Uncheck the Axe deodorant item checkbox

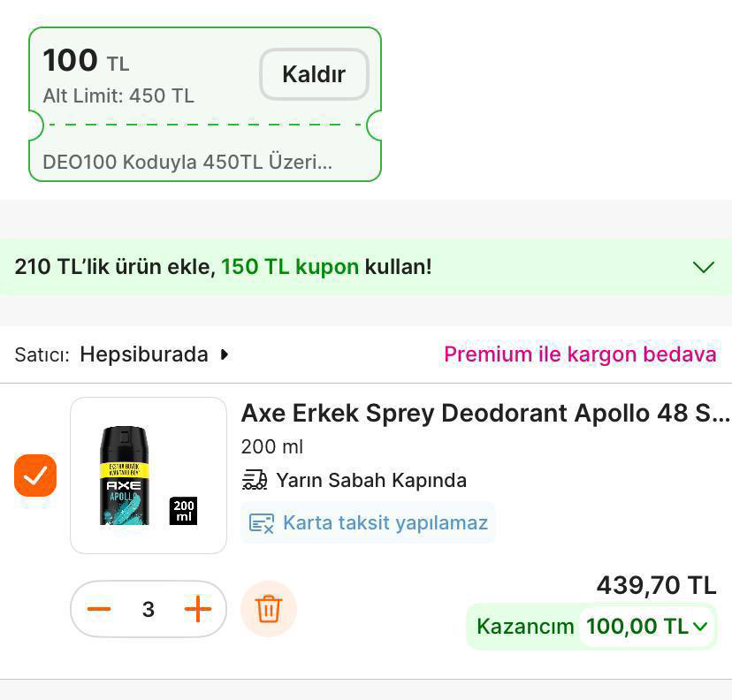pos(35,476)
